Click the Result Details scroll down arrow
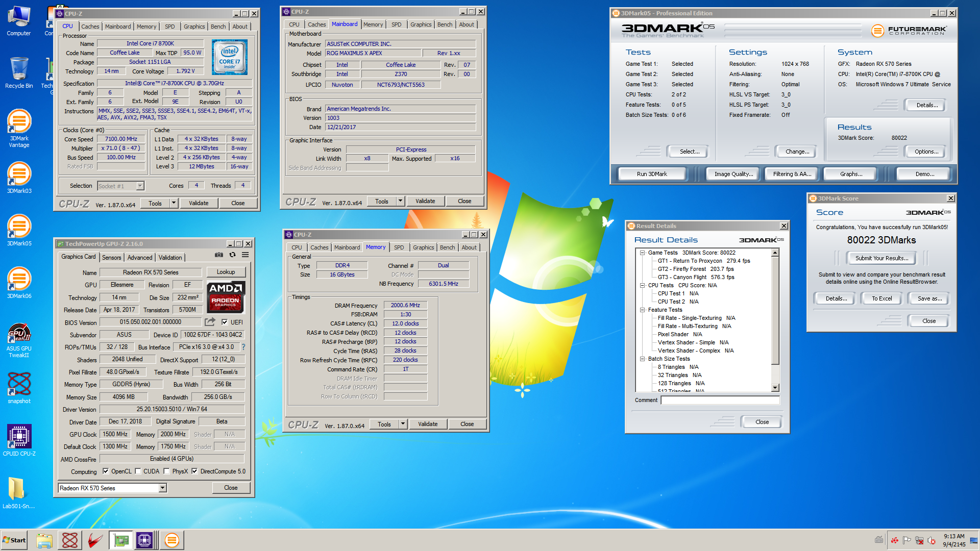980x551 pixels. click(x=775, y=388)
